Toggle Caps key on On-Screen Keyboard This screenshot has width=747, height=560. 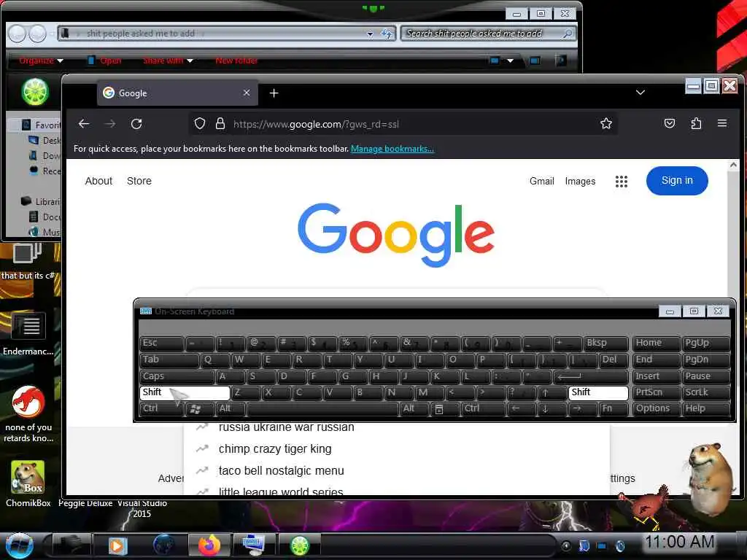(177, 376)
